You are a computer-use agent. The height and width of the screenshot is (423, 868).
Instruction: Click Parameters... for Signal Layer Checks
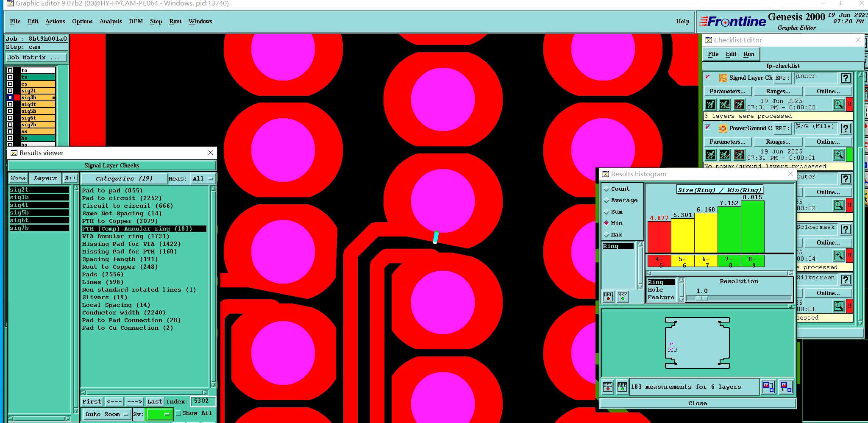tap(727, 92)
